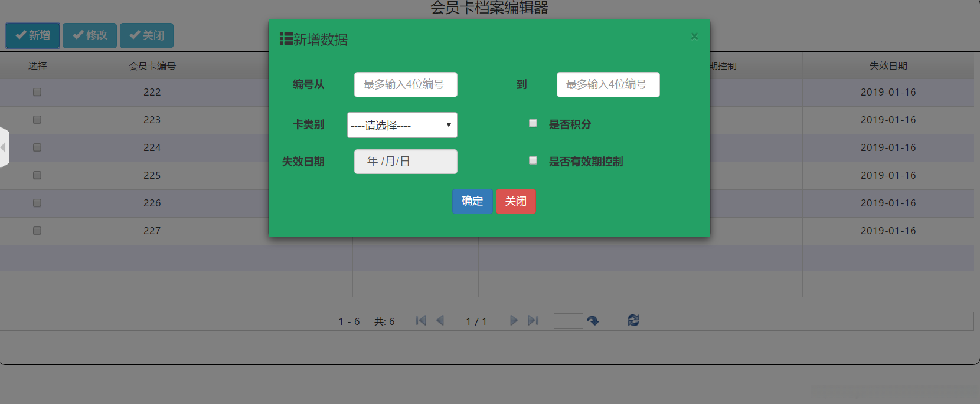The height and width of the screenshot is (404, 980).
Task: Confirm with the blue 确定 button
Action: pyautogui.click(x=472, y=201)
